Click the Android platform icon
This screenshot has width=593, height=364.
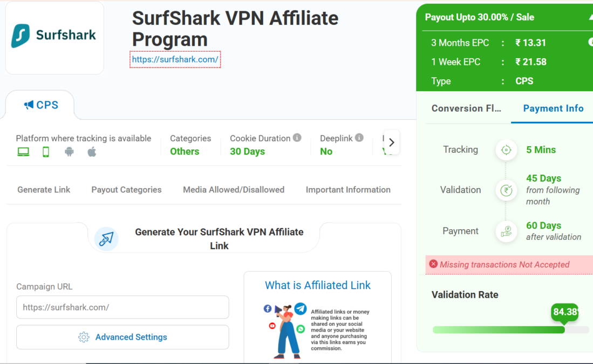pos(69,152)
